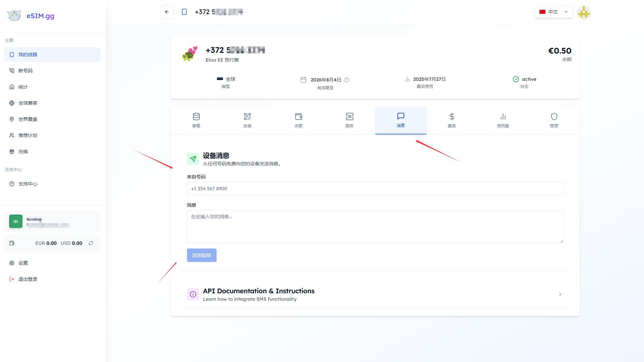
Task: Open 设置 settings in sidebar
Action: pos(23,263)
